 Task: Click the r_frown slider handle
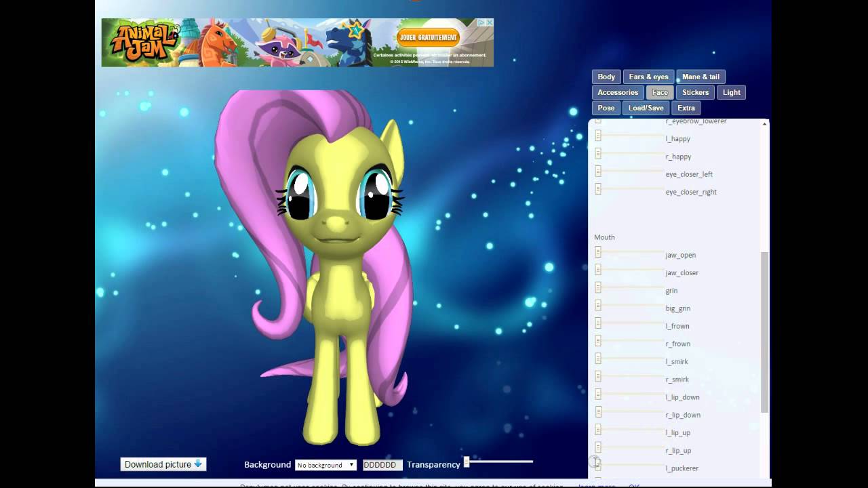(x=598, y=340)
